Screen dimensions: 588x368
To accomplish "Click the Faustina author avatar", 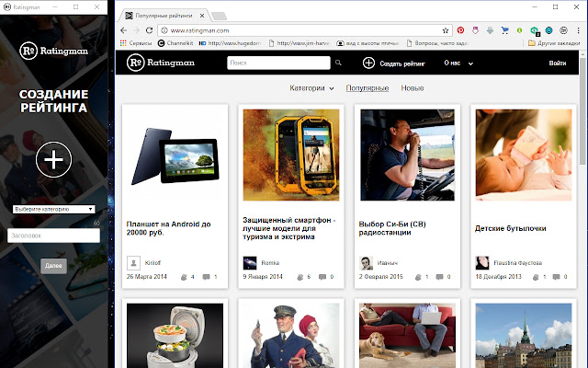I will pos(482,263).
